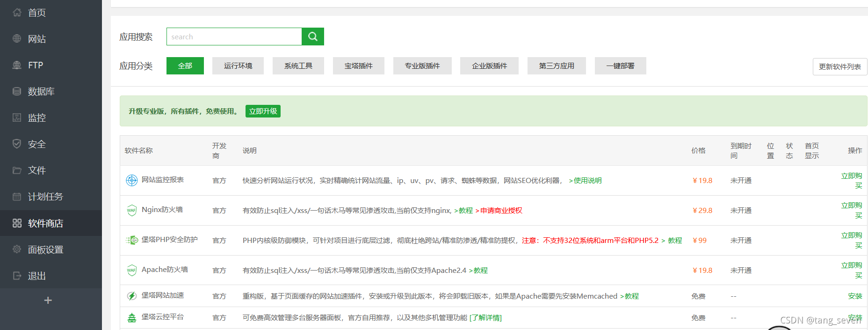Screen dimensions: 868x330
Task: Click the database icon for 数据库
Action: (17, 91)
